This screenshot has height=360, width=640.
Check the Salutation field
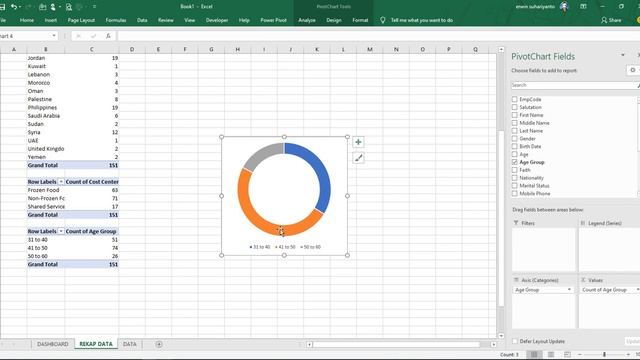coord(514,107)
